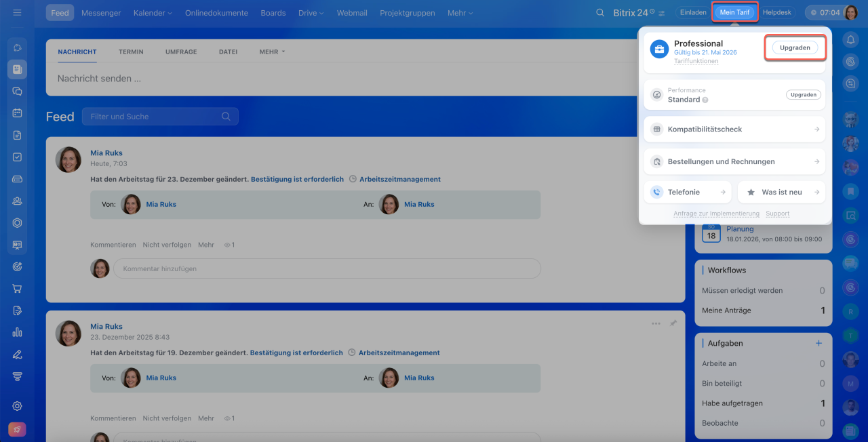This screenshot has height=442, width=868.
Task: Open Boards in top menu
Action: click(273, 13)
